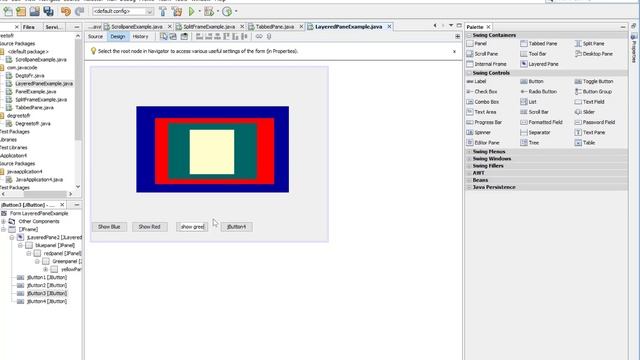Pick the Combo Box palette component
Viewport: 640px width, 360px height.
482,102
